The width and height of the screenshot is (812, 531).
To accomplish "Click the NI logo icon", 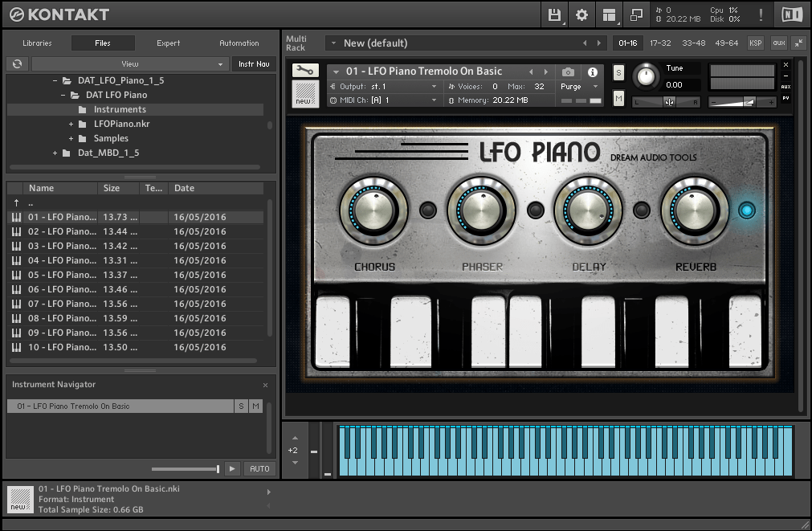I will point(792,15).
